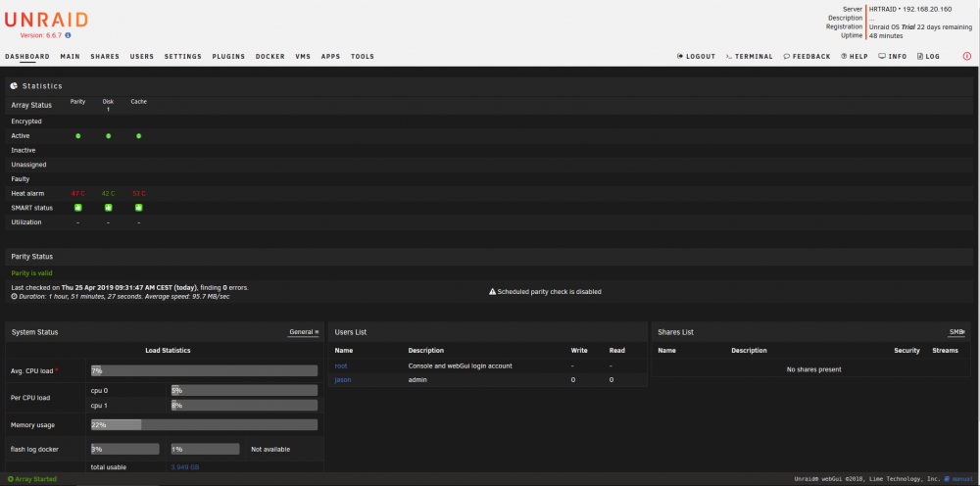Screen dimensions: 980x486
Task: Click the Cache column header
Action: (139, 101)
